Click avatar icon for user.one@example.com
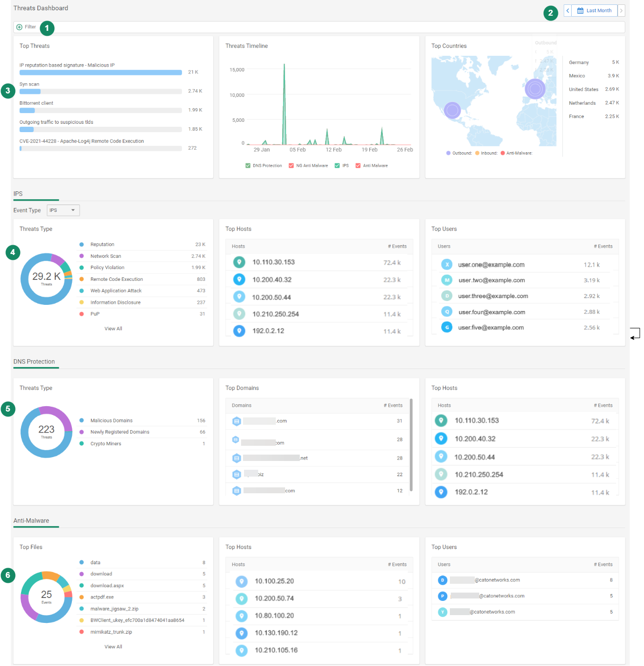Screen dimensions: 644x666 point(446,265)
